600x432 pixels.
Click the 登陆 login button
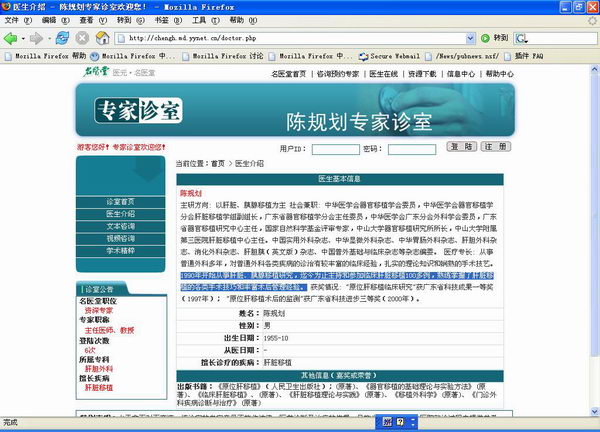[461, 147]
